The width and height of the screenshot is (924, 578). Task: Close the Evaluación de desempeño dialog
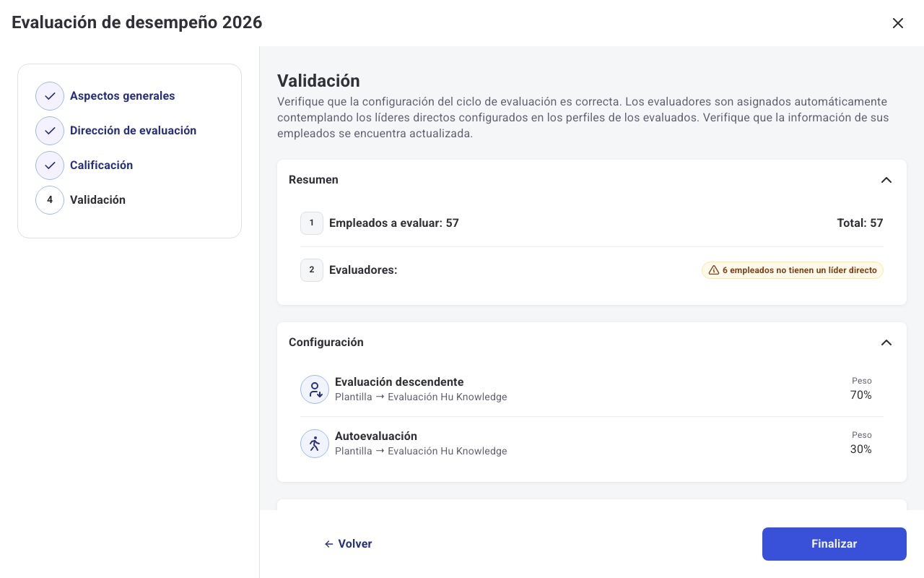click(x=898, y=23)
